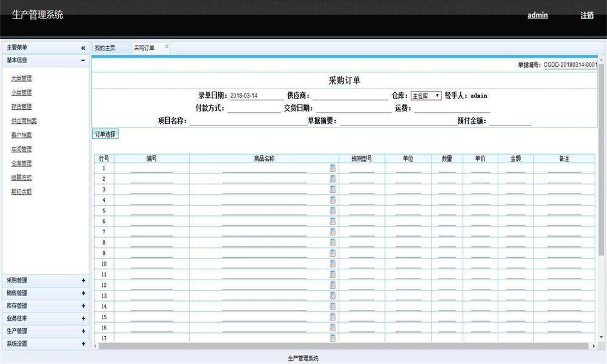Screen dimensions: 607x364
Task: Click the vertical scrollbar of the order form
Action: point(601,158)
